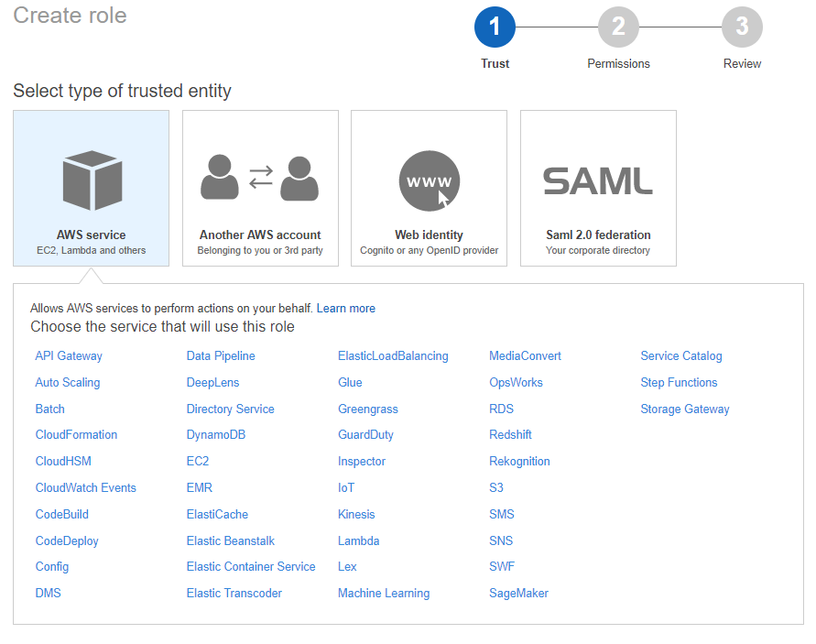
Task: Click step 1 Trust circle
Action: [x=495, y=27]
